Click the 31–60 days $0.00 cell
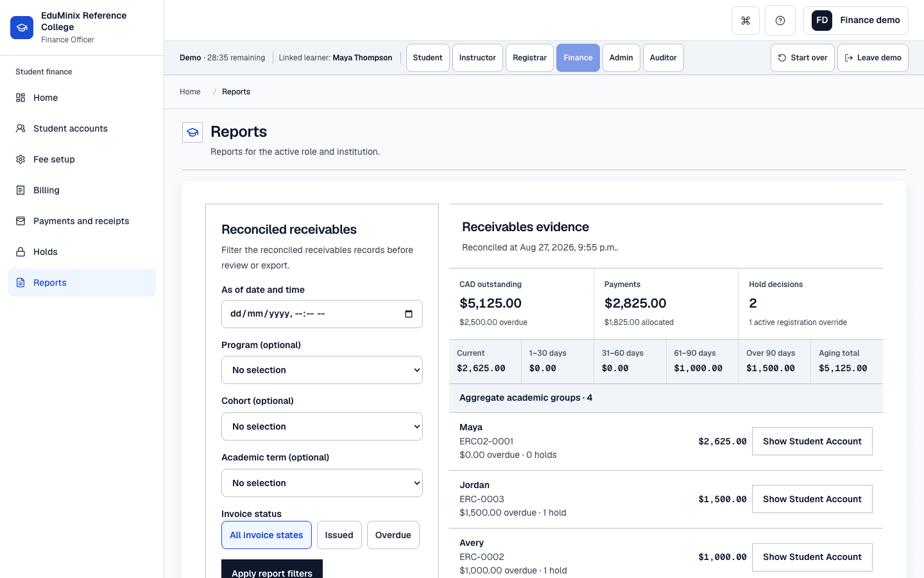 pos(630,362)
